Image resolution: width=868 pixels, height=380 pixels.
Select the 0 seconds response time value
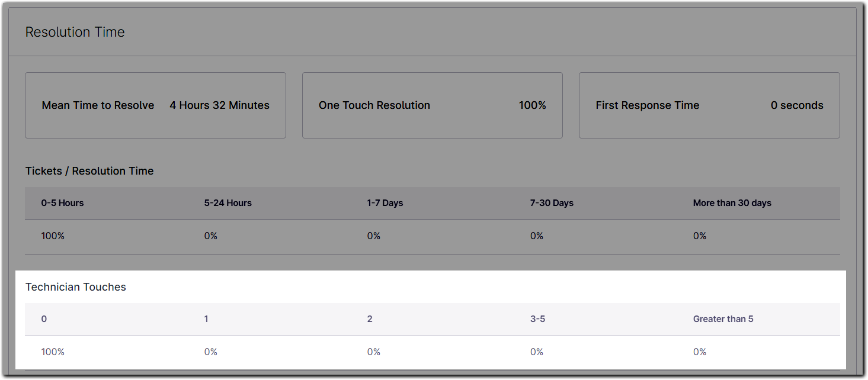[797, 105]
